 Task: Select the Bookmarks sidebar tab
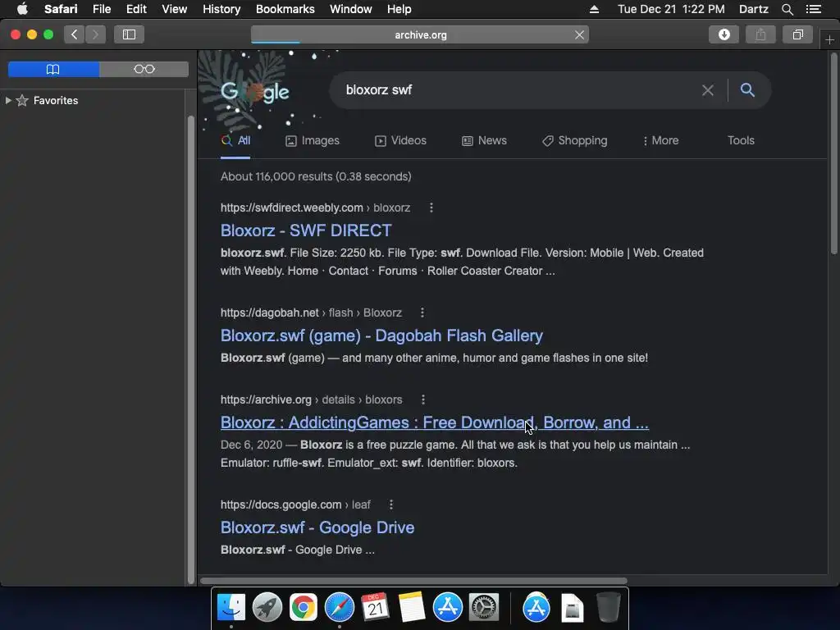[53, 69]
